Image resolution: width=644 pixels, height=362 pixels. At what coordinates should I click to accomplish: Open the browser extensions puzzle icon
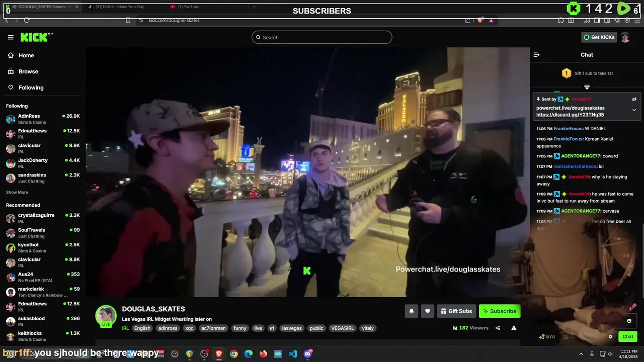560,20
